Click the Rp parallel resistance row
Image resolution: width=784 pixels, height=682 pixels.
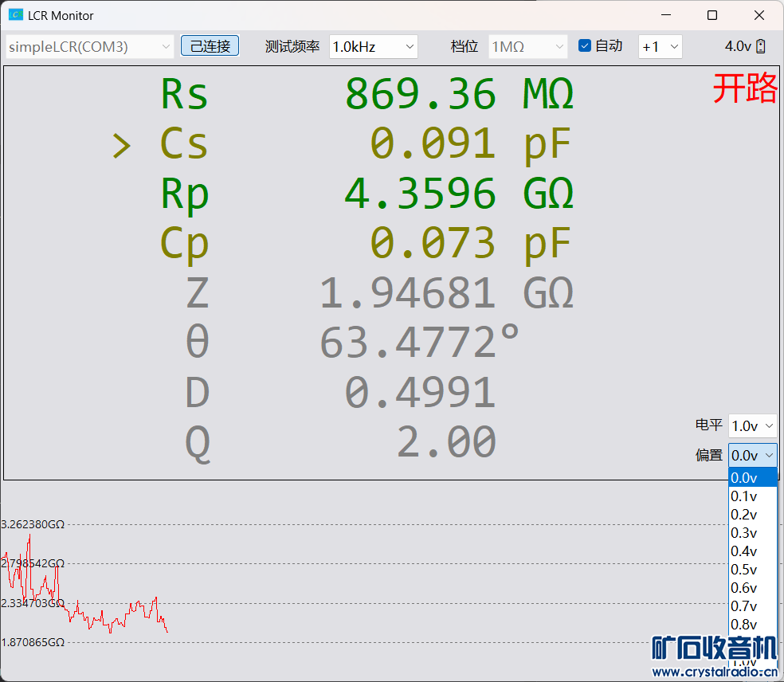pyautogui.click(x=367, y=194)
